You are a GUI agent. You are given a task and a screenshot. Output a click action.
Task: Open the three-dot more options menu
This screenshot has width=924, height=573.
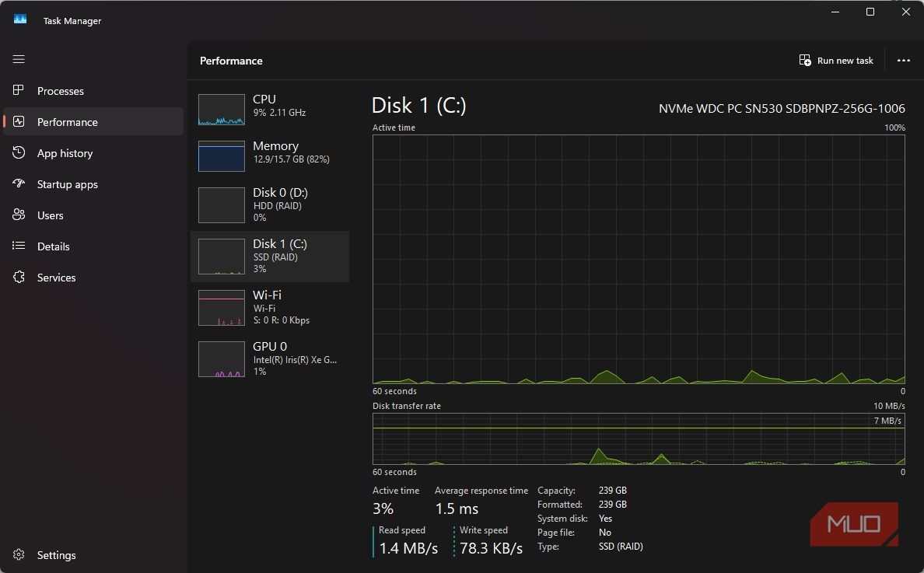pos(903,60)
